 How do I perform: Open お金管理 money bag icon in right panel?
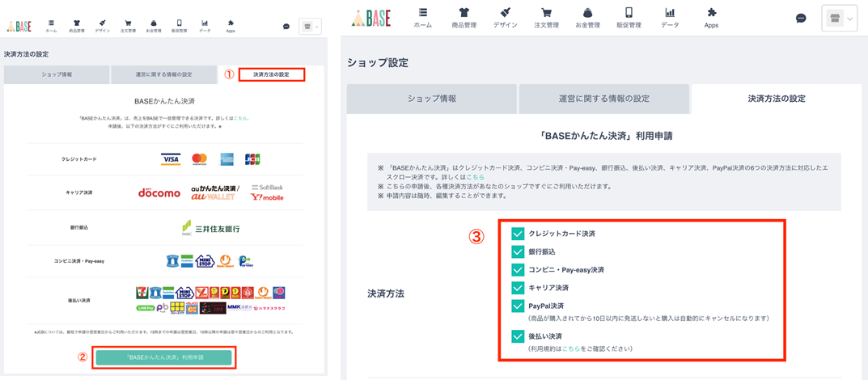pyautogui.click(x=587, y=18)
